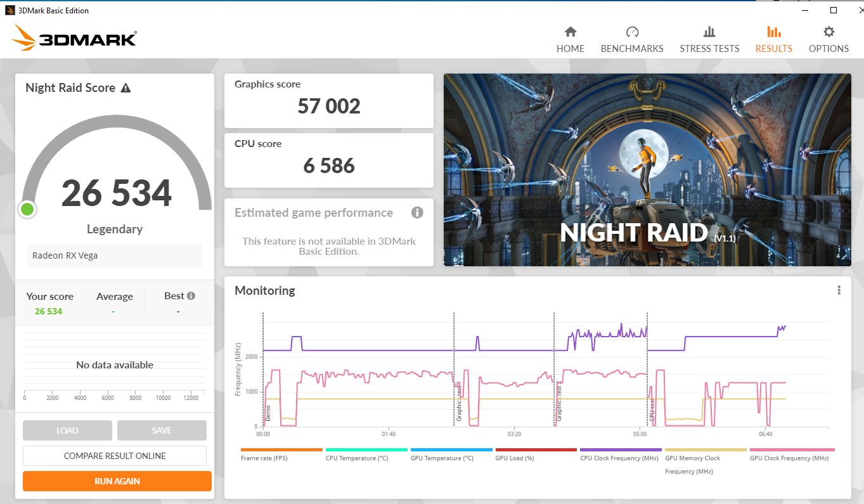
Task: Click COMPARE RESULT ONLINE
Action: [115, 456]
